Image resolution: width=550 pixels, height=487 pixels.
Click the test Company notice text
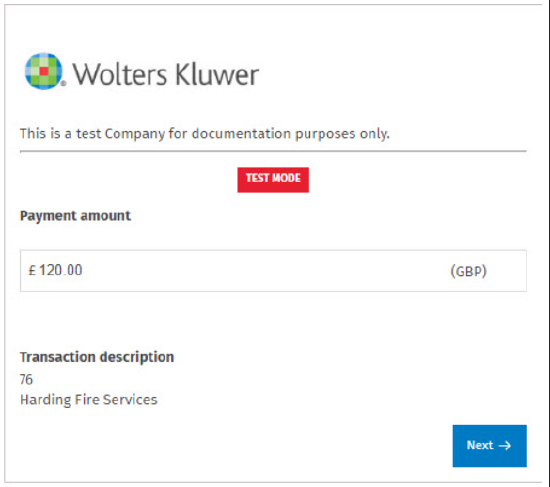(x=205, y=134)
